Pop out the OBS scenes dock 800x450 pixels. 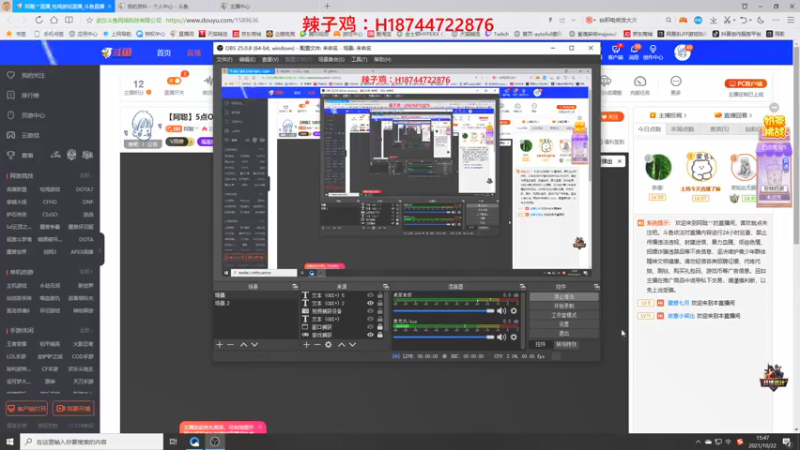pyautogui.click(x=295, y=287)
